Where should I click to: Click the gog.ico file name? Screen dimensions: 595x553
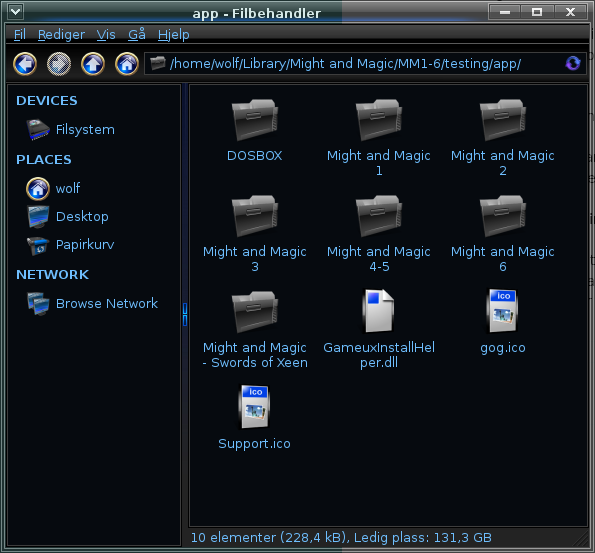[x=503, y=348]
